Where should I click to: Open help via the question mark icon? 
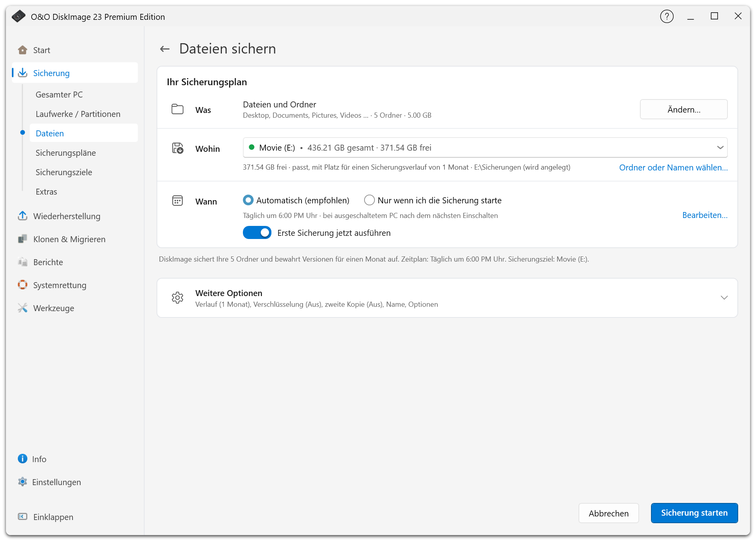point(667,17)
